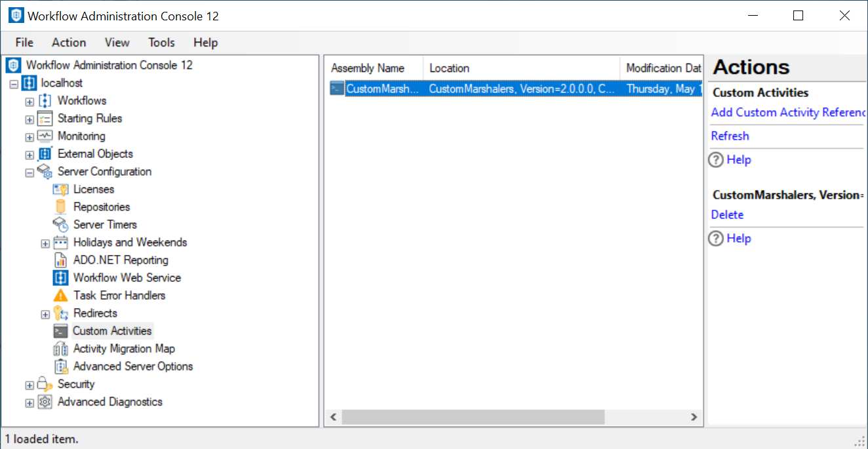
Task: Expand the Workflows tree node
Action: pos(30,102)
